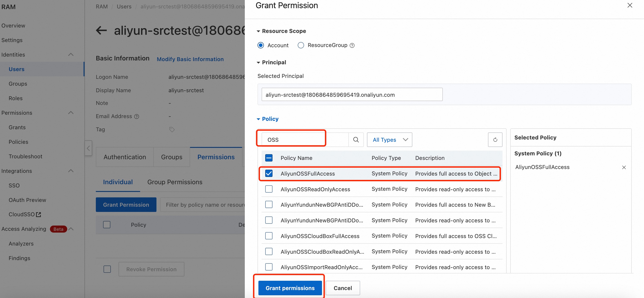644x298 pixels.
Task: Open Troubleshoot in the sidebar
Action: coord(25,156)
